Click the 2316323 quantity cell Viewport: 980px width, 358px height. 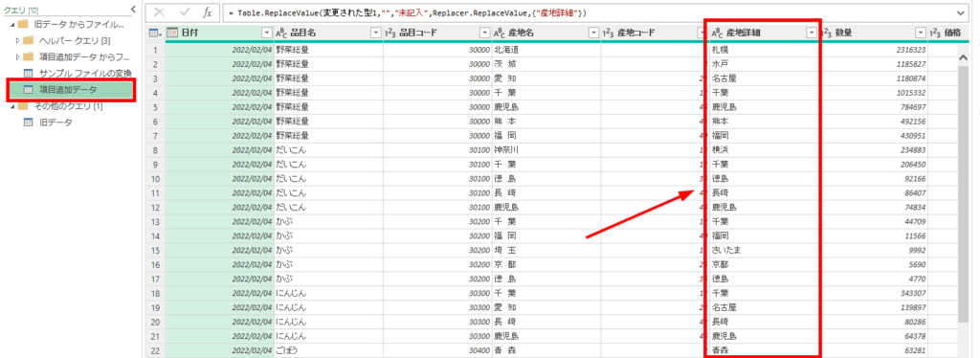(873, 50)
